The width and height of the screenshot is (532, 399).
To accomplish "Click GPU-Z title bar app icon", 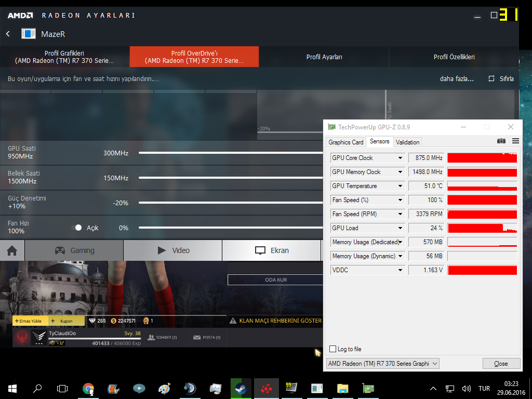I will point(331,127).
